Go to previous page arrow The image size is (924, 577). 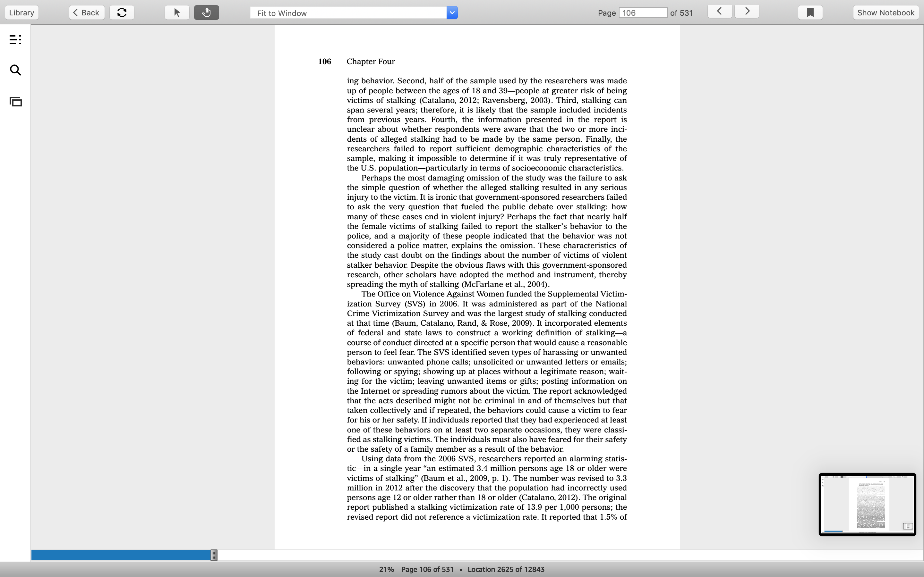coord(720,12)
